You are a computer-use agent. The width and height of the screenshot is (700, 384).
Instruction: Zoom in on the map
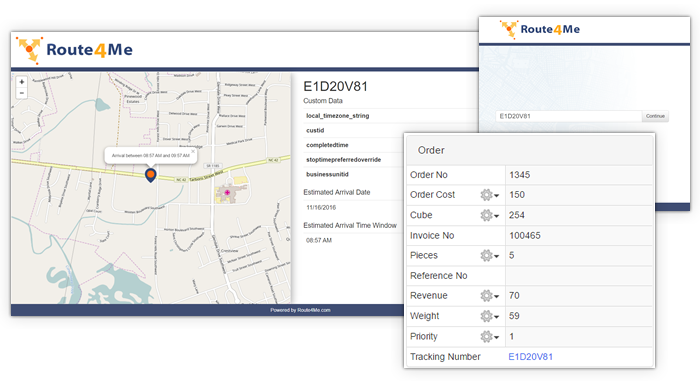tap(21, 82)
